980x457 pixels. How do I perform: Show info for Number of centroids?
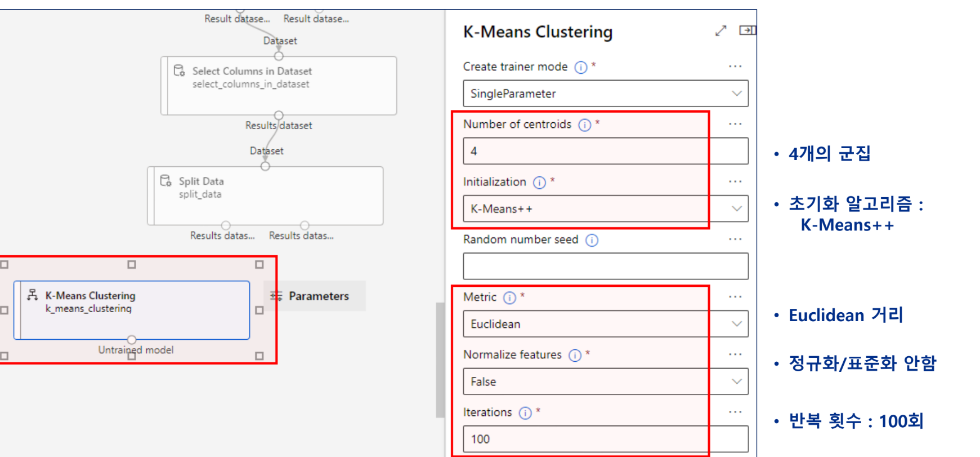[585, 125]
